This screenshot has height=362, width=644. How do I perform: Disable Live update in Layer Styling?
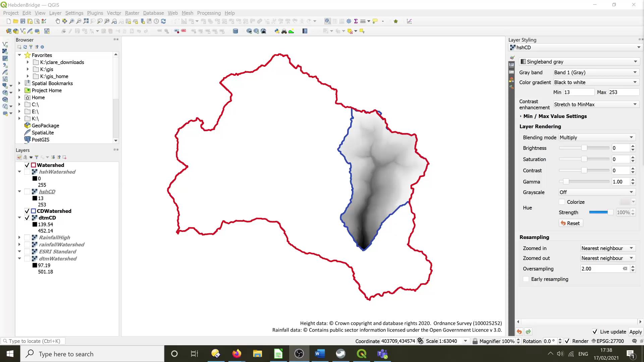click(595, 331)
